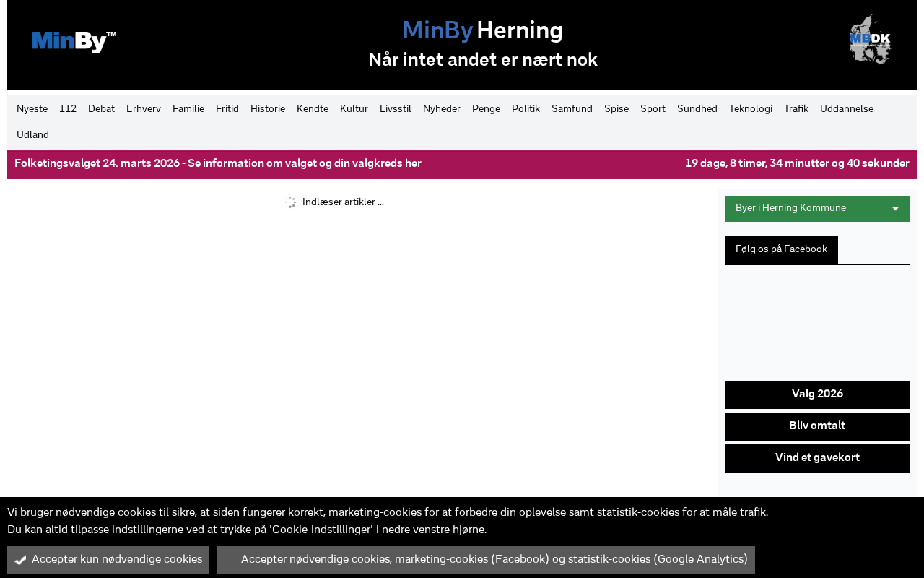Accept necessary, marketing and statistics cookies

coord(486,560)
